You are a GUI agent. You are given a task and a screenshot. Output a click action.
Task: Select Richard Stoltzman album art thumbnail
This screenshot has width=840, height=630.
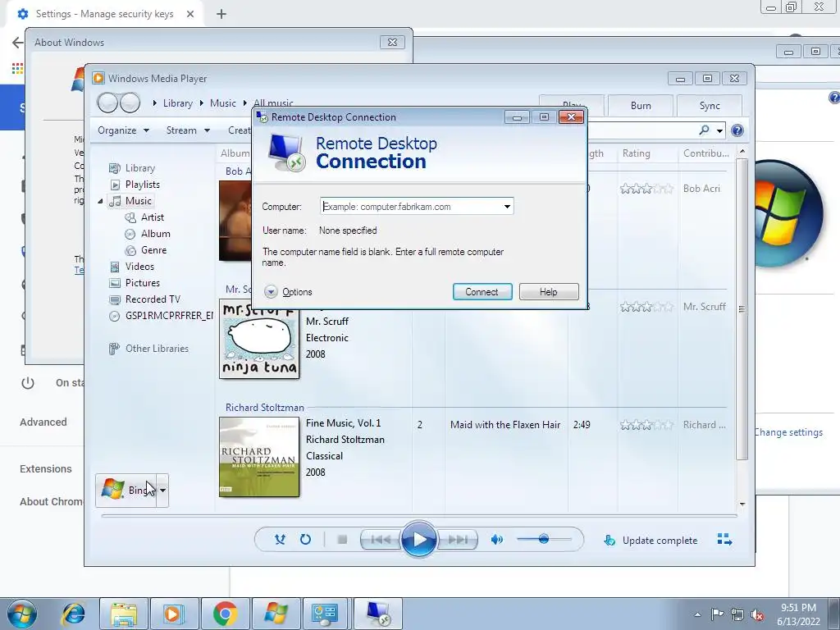259,457
